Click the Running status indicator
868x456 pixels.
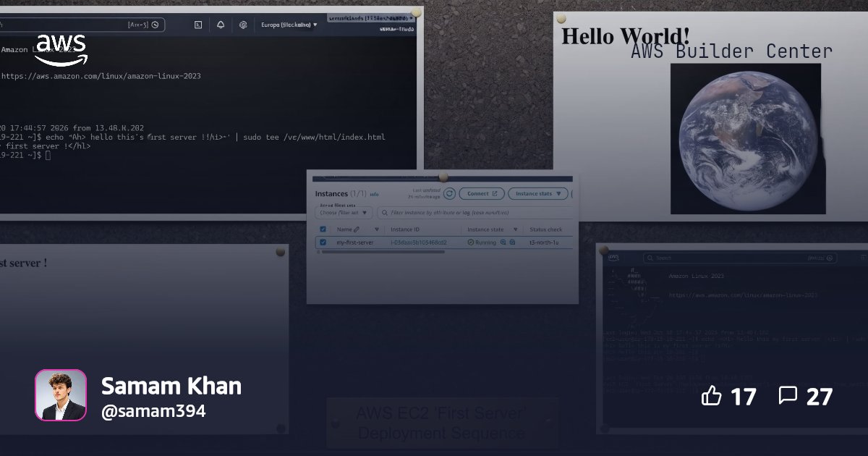coord(482,242)
